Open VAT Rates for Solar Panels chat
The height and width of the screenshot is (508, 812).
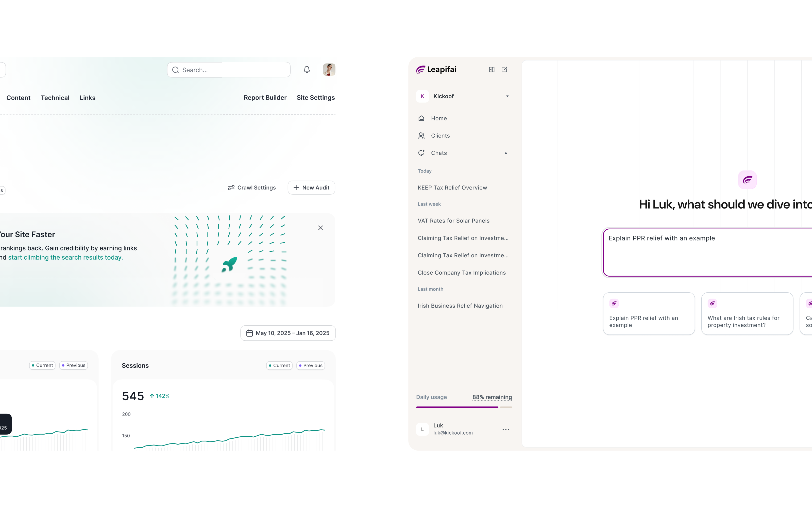[x=454, y=221]
